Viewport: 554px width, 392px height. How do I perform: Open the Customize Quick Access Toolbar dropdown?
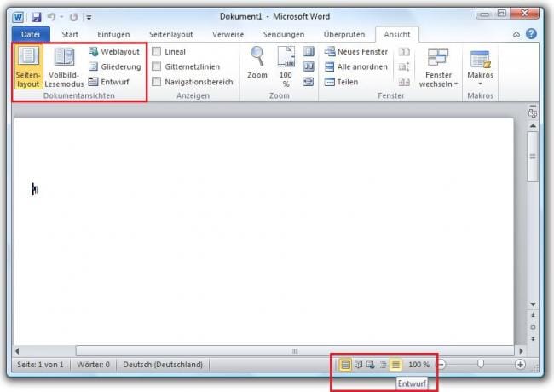[x=89, y=17]
